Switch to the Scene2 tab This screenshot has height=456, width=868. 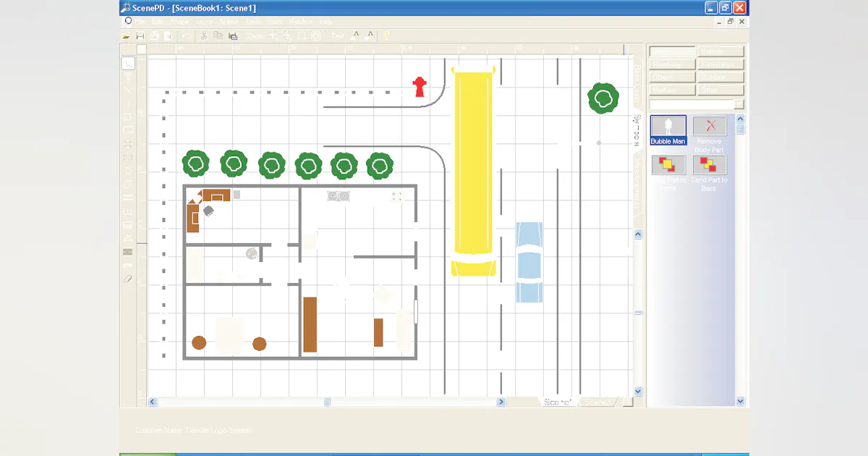(597, 402)
